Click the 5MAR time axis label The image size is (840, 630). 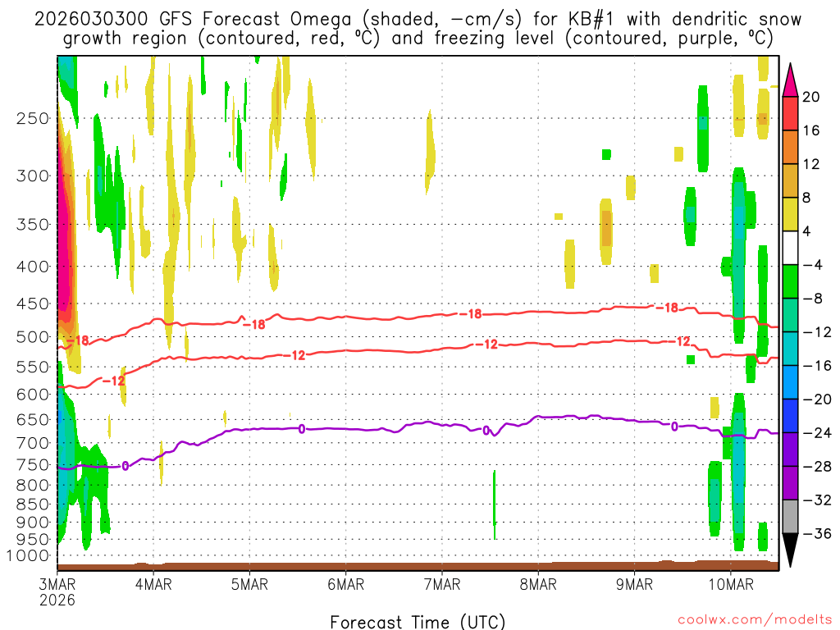click(249, 584)
